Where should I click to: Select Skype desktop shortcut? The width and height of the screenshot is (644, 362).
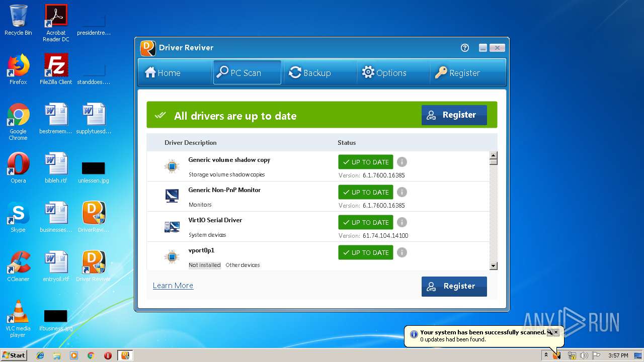click(18, 217)
